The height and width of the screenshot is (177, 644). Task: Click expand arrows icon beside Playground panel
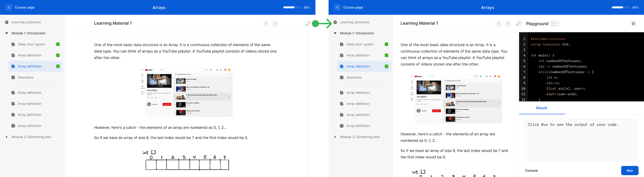tap(518, 24)
